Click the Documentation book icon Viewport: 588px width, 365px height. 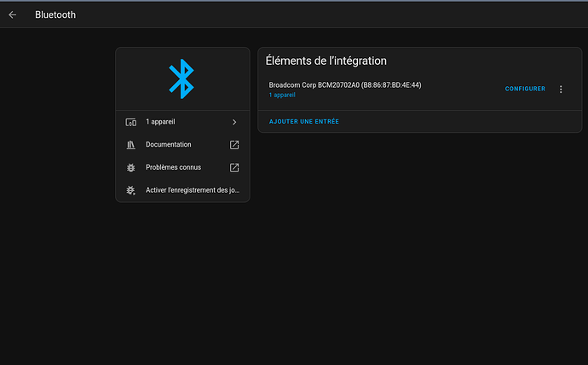[x=131, y=145]
